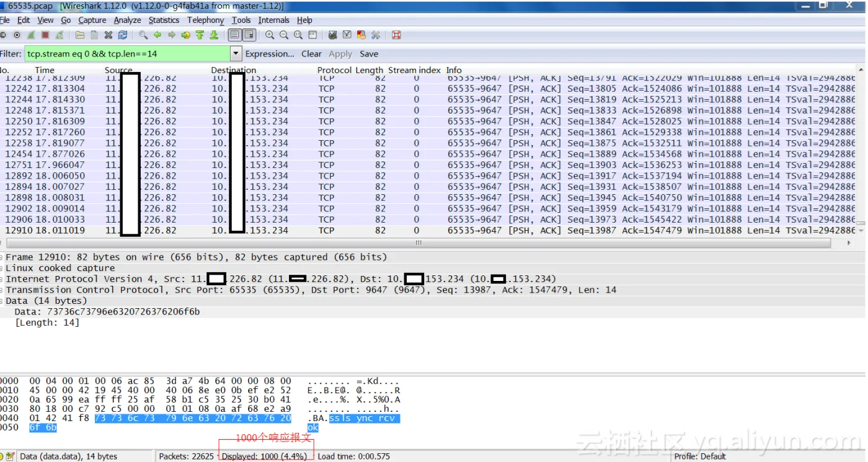Click the display filter input field

click(x=127, y=54)
